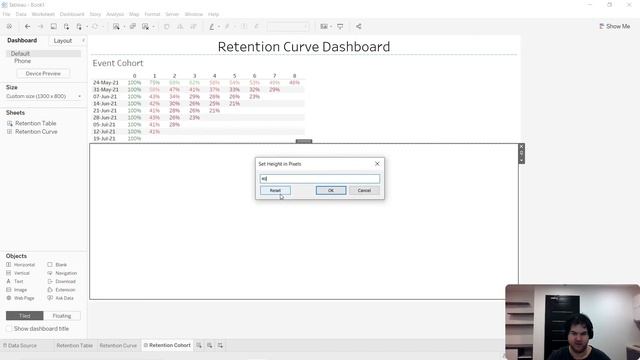Click the height value input field

(x=320, y=179)
